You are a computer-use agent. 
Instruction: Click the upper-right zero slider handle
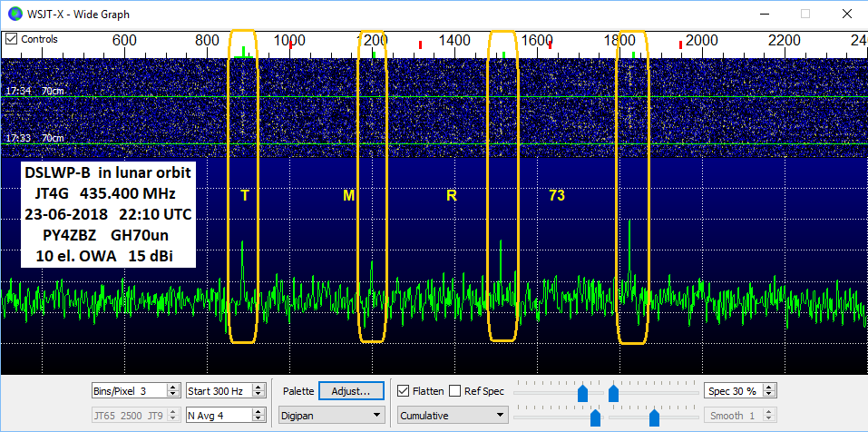[x=613, y=392]
